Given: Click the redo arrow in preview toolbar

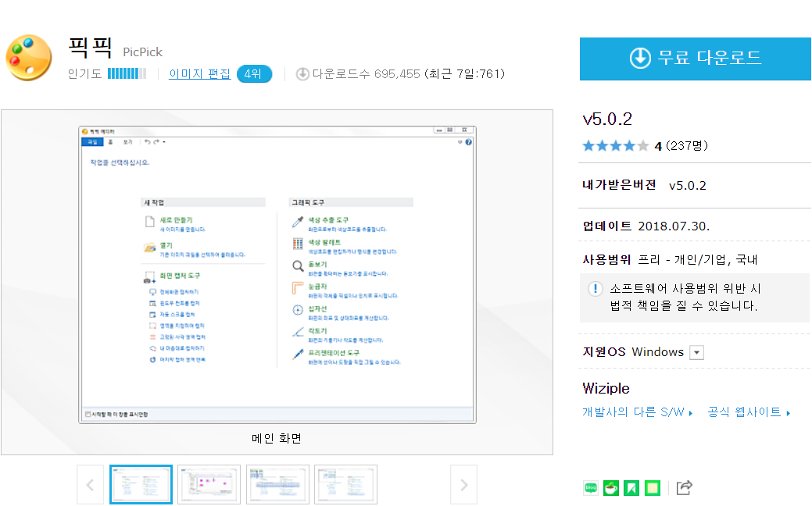Looking at the screenshot, I should point(156,142).
